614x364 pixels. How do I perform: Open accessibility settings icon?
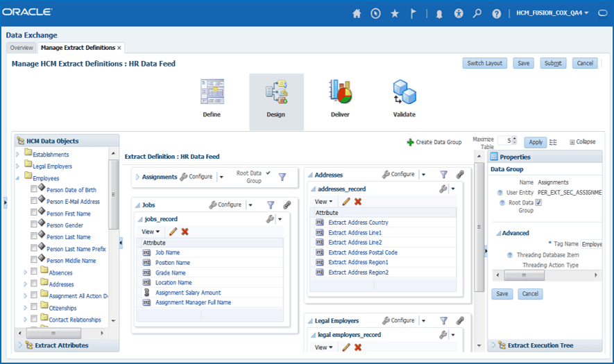459,14
